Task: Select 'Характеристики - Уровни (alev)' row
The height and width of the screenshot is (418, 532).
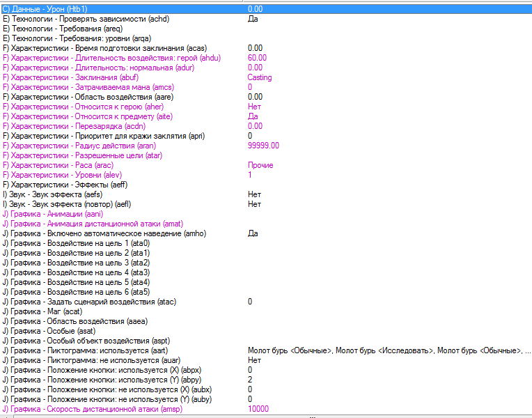Action: (x=266, y=176)
